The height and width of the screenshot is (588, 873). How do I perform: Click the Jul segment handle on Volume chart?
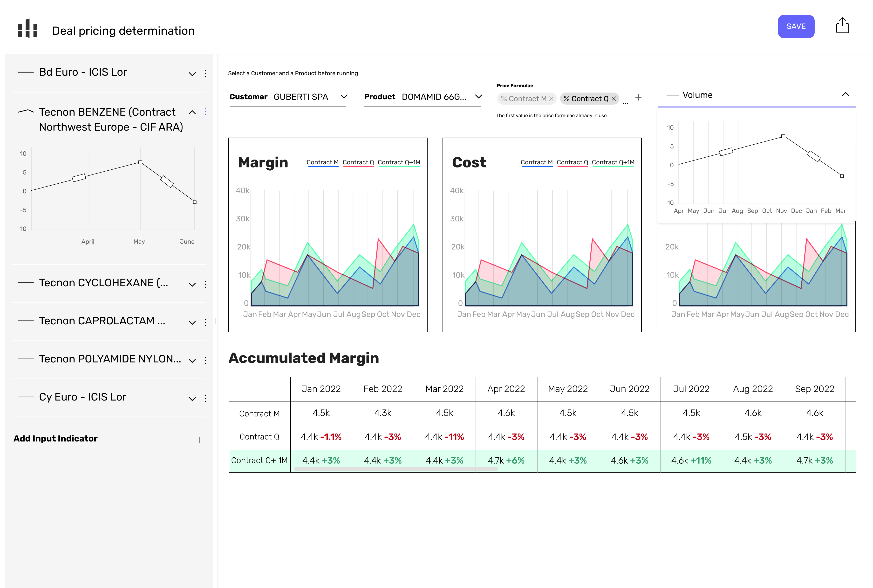point(726,152)
